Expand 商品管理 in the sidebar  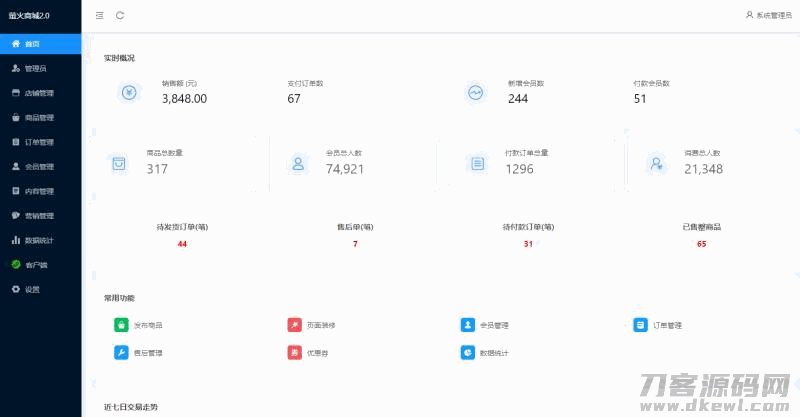pos(38,118)
